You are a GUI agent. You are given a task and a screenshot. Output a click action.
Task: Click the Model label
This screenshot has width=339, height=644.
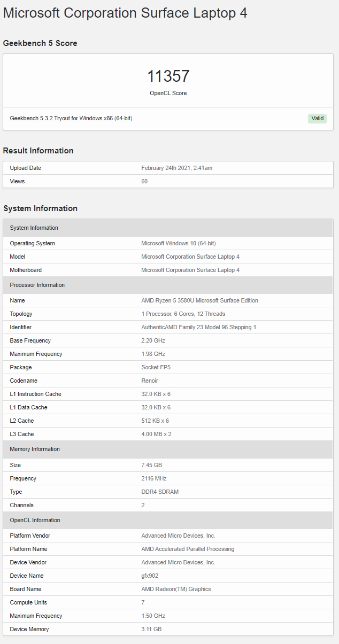(18, 257)
